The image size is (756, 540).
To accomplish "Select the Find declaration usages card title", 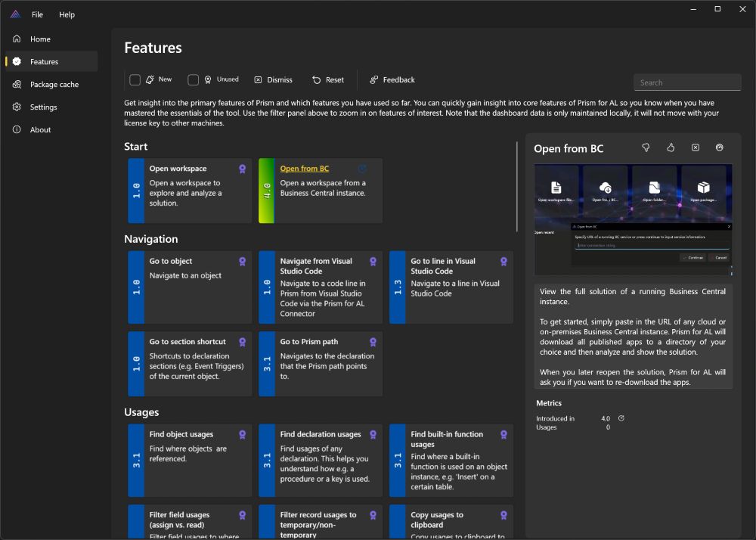I will 321,434.
